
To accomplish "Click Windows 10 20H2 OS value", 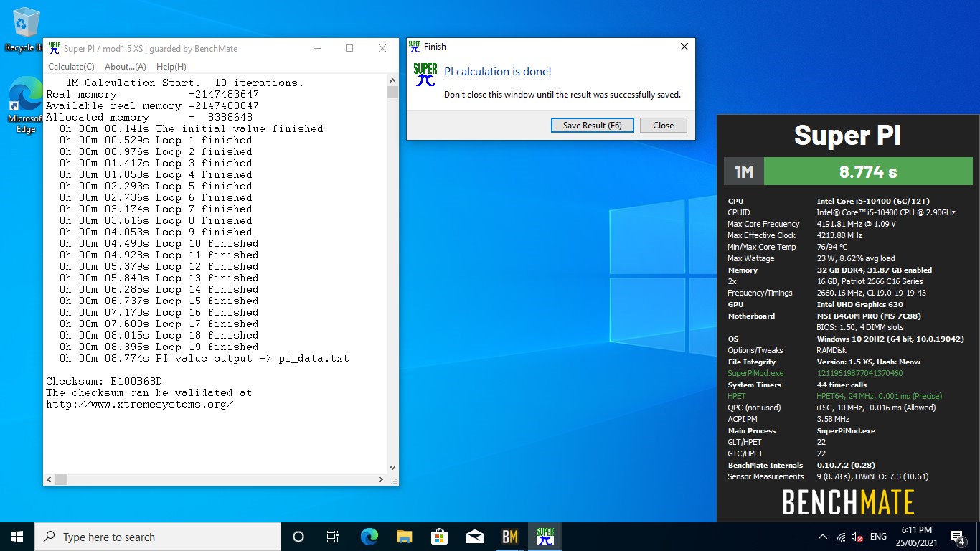I will pyautogui.click(x=890, y=339).
